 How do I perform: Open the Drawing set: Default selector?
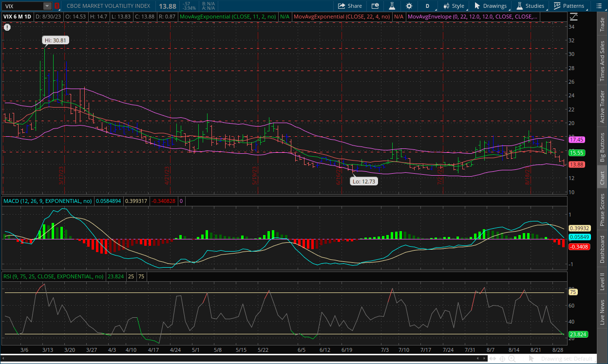click(x=566, y=359)
